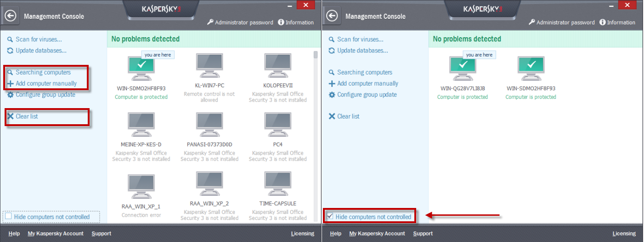Image resolution: width=644 pixels, height=242 pixels.
Task: Start Scan for viruses in the left window
Action: pos(34,40)
